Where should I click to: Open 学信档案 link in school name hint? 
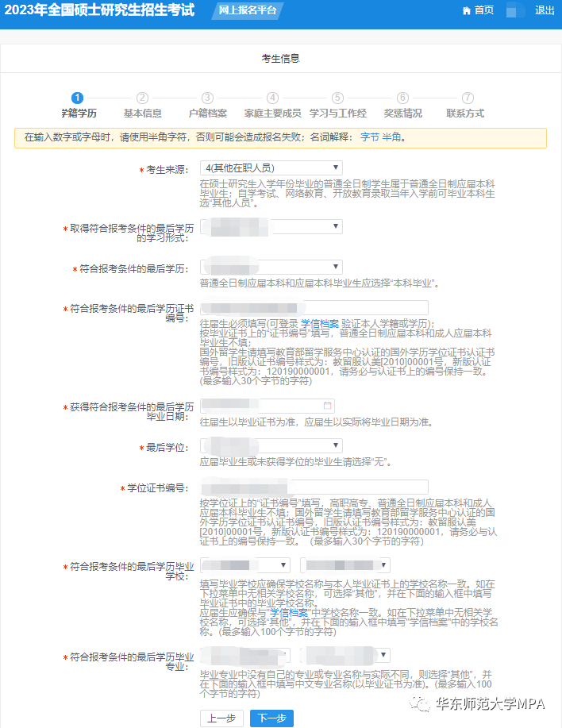(289, 613)
